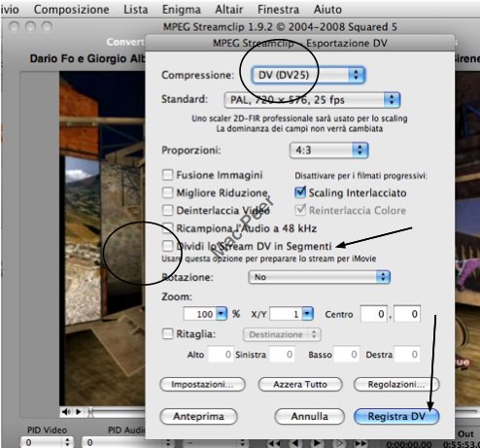Open the Standard PAL 720 x 576 dropdown
The height and width of the screenshot is (448, 480).
[x=312, y=100]
